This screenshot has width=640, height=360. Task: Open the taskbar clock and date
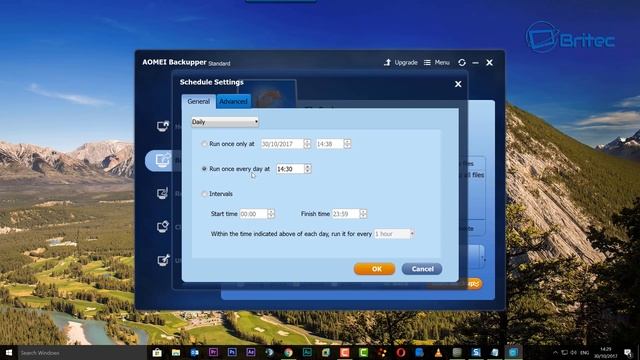coord(606,353)
